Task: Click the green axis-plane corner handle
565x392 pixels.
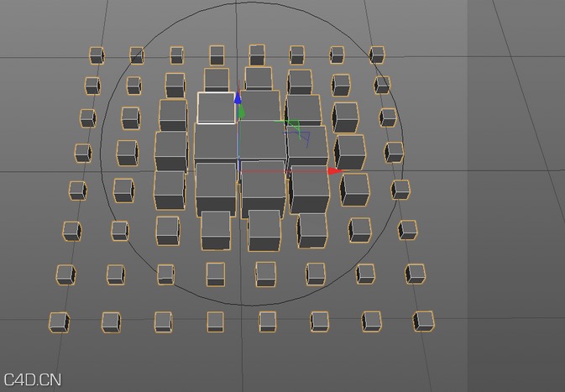Action: pyautogui.click(x=293, y=126)
